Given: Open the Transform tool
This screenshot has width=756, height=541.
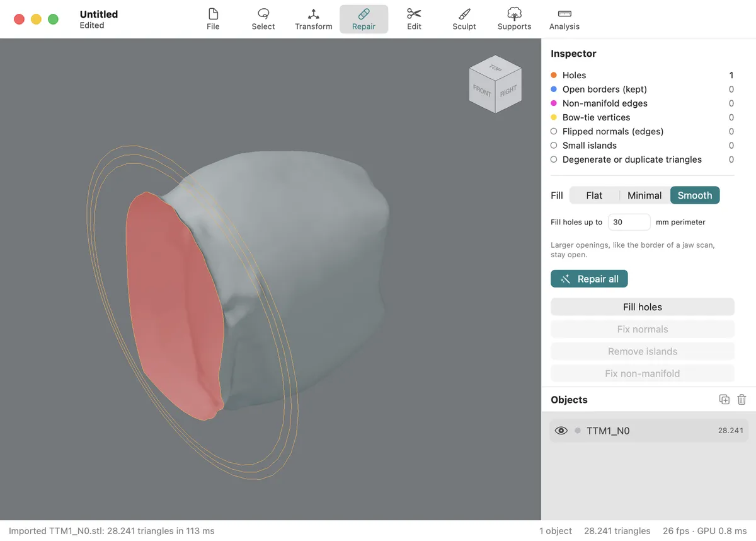Looking at the screenshot, I should click(314, 19).
